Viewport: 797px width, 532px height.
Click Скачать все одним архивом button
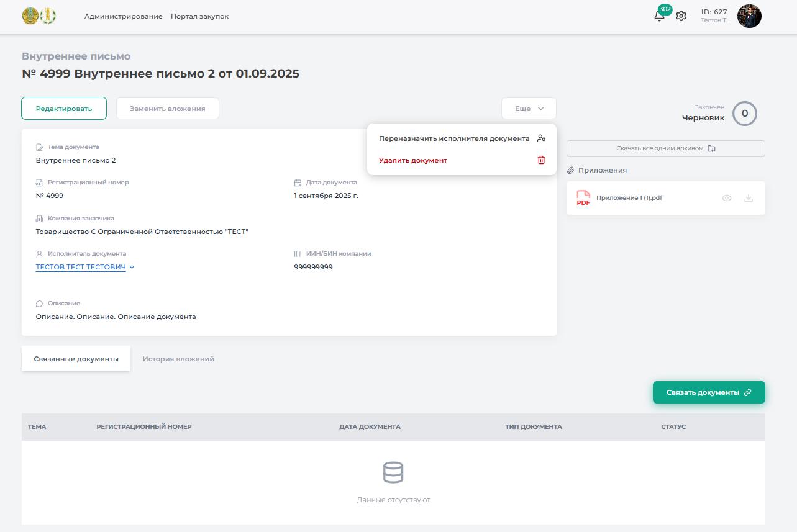(665, 148)
